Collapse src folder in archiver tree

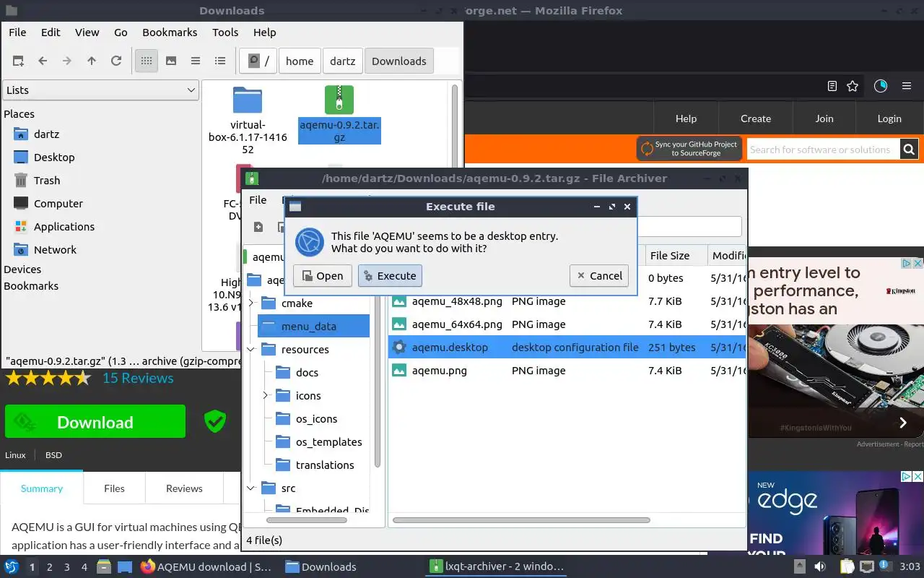click(251, 488)
